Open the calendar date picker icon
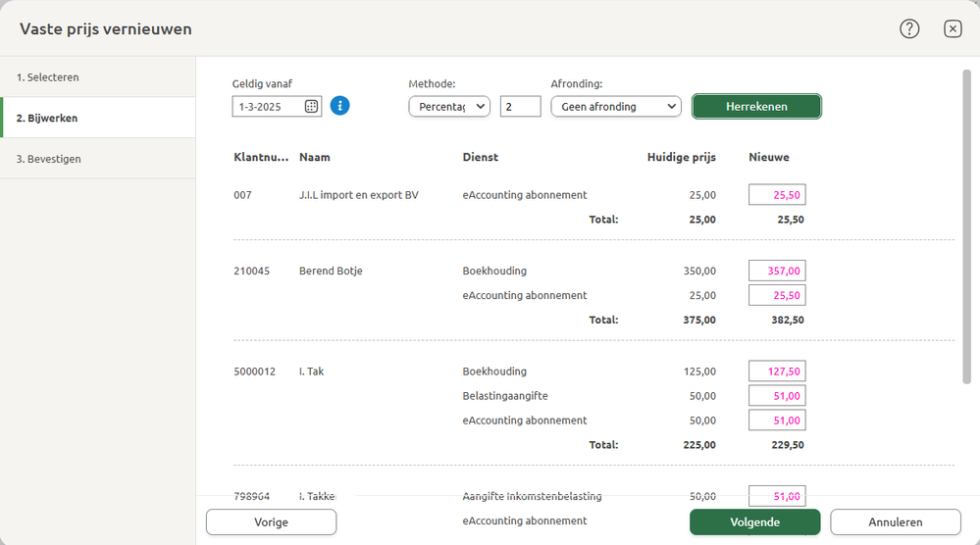This screenshot has width=980, height=545. 311,106
